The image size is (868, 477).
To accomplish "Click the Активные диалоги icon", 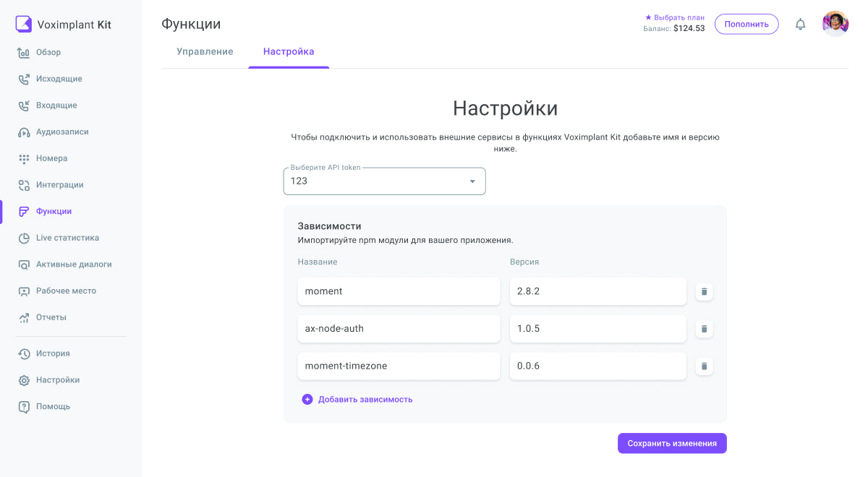I will click(x=24, y=265).
